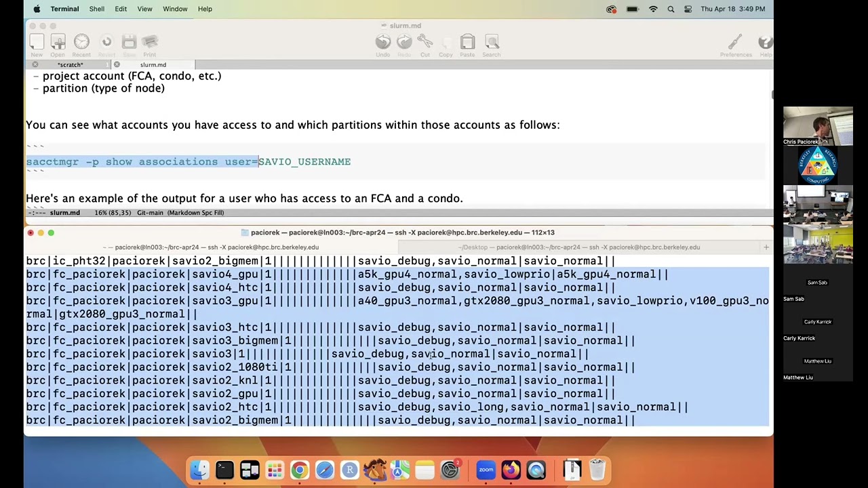Open Notes from the Dock
The width and height of the screenshot is (868, 488).
(425, 470)
